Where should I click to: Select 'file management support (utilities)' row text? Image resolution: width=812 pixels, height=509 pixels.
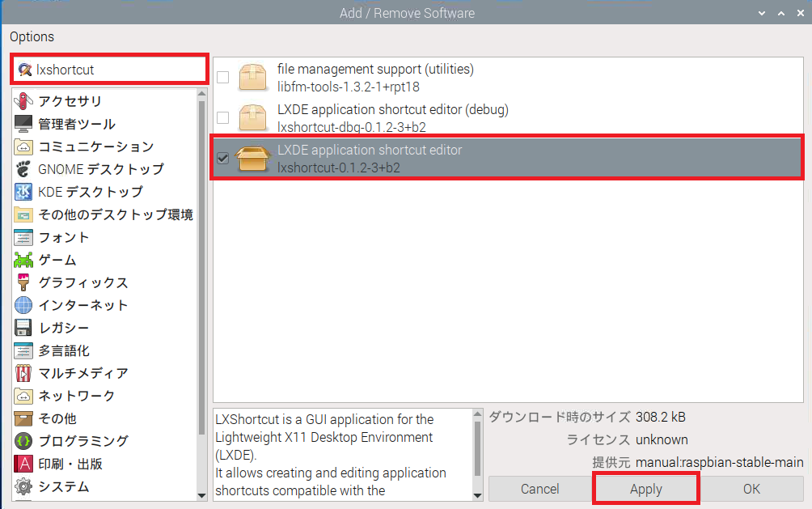pos(375,69)
